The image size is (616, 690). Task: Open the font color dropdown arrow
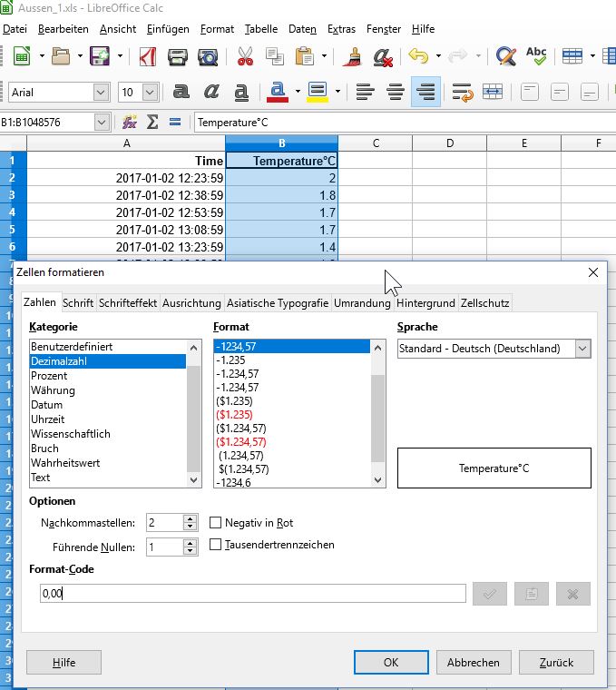point(298,92)
